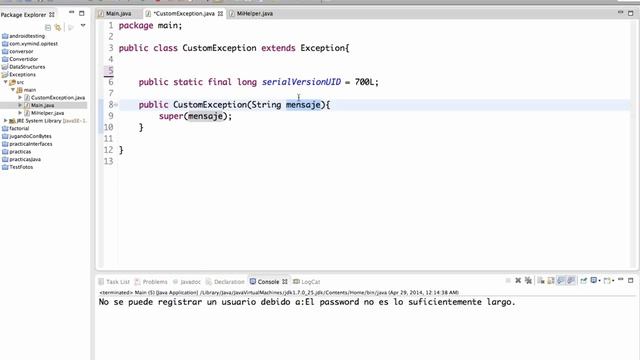Toggle Pin Console
The width and height of the screenshot is (640, 360).
583,280
